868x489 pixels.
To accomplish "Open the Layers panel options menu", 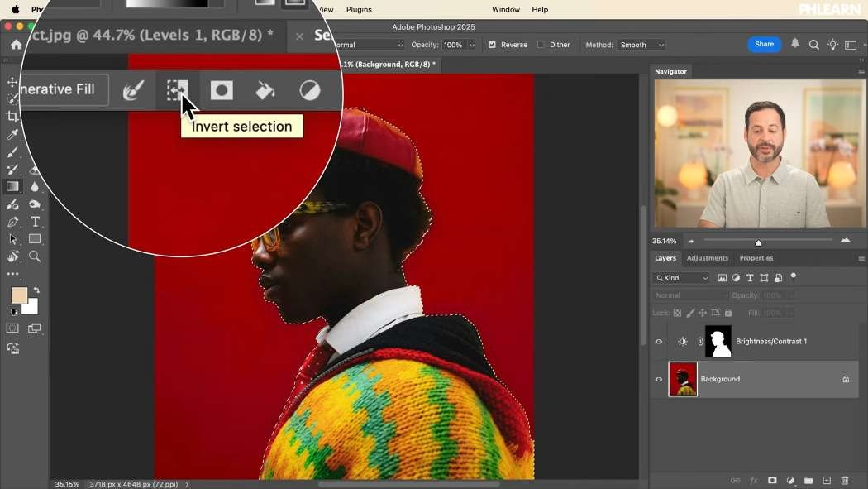I will (x=861, y=259).
